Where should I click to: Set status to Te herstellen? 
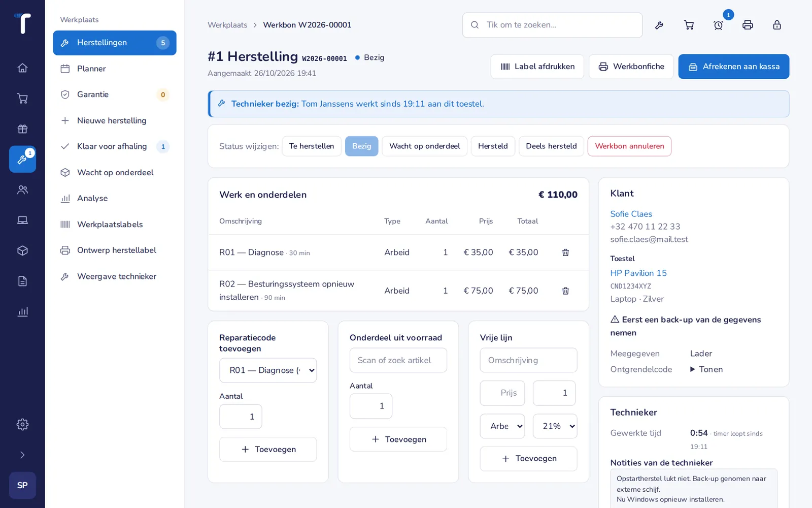[x=312, y=146]
